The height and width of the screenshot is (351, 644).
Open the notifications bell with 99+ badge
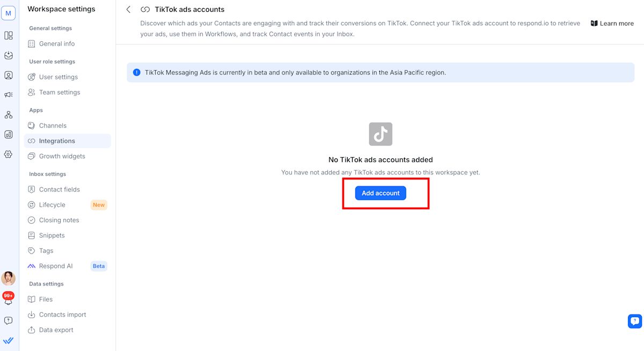point(9,299)
